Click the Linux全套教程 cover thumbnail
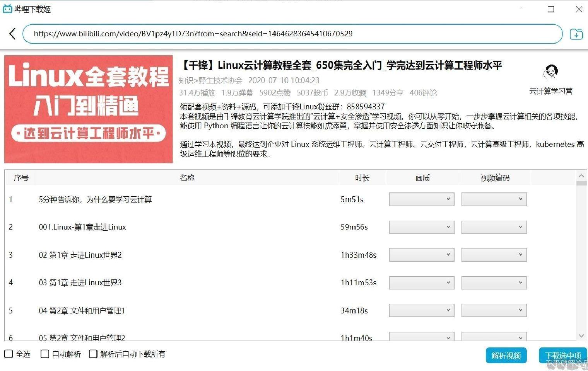 pyautogui.click(x=89, y=109)
